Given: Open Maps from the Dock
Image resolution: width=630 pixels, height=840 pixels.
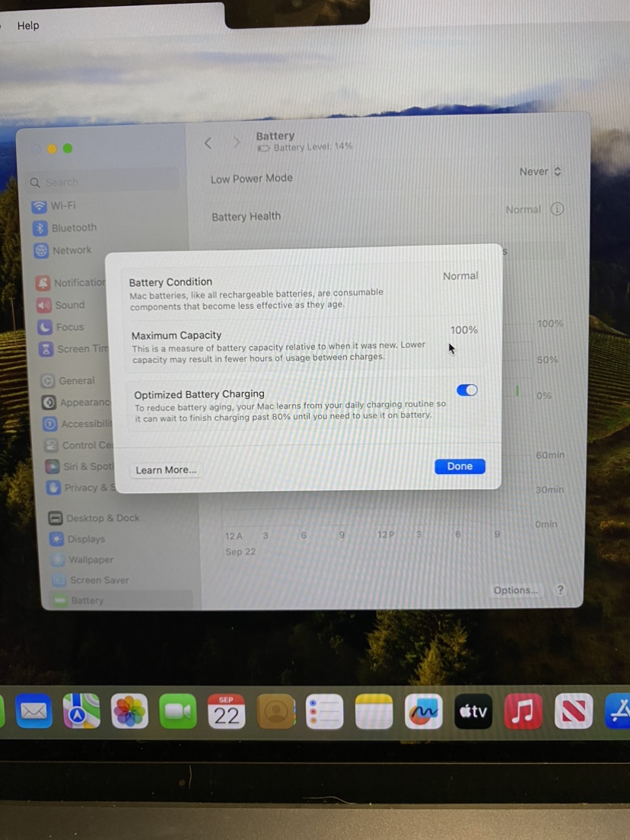Looking at the screenshot, I should click(81, 711).
